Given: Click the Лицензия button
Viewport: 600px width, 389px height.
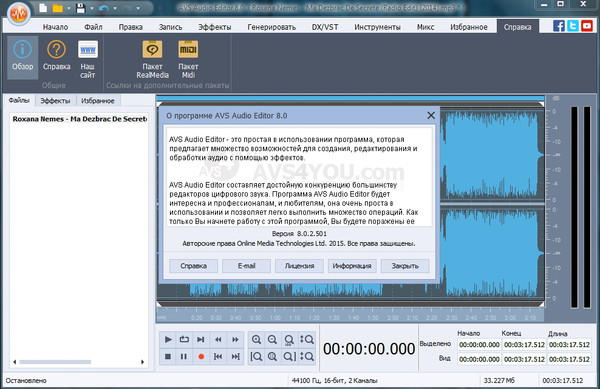Looking at the screenshot, I should (x=299, y=266).
